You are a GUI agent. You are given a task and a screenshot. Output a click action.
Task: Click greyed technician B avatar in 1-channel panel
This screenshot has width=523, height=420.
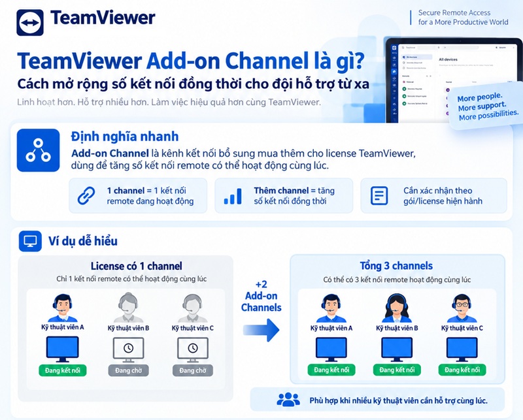click(x=128, y=308)
